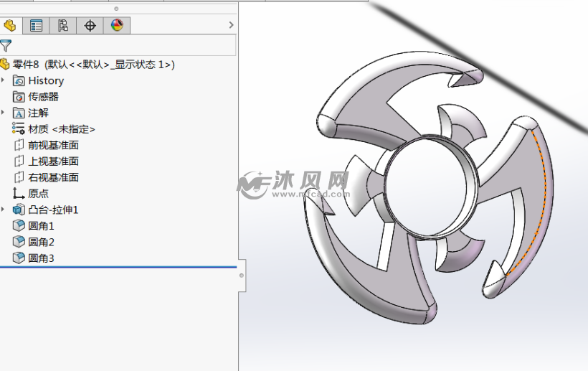Click the 原点 origin icon
The height and width of the screenshot is (371, 588).
click(x=19, y=193)
